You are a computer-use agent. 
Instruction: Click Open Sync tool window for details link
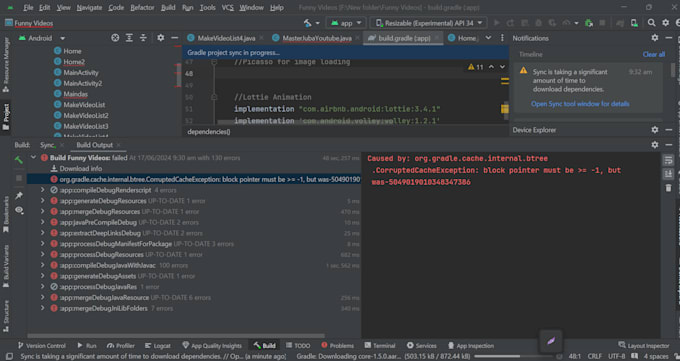pyautogui.click(x=580, y=104)
